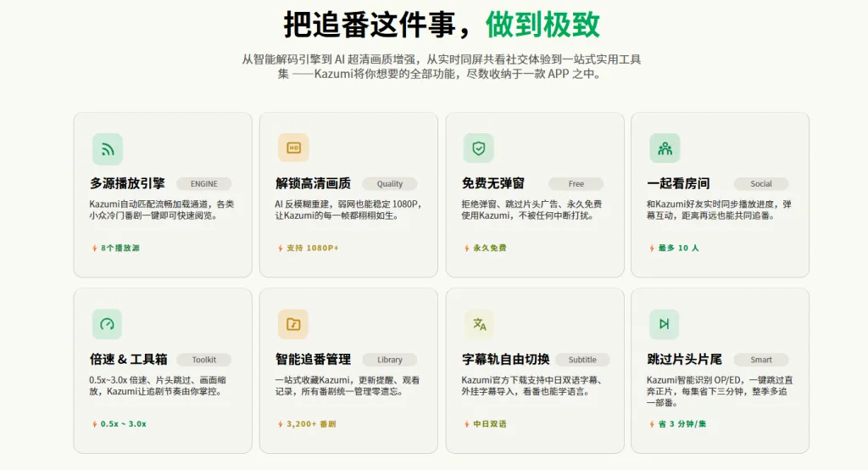Click the lightning icon beside 中日双语

tap(467, 424)
